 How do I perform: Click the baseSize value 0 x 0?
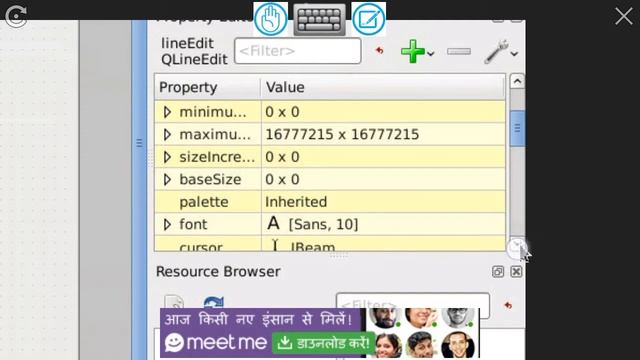282,179
